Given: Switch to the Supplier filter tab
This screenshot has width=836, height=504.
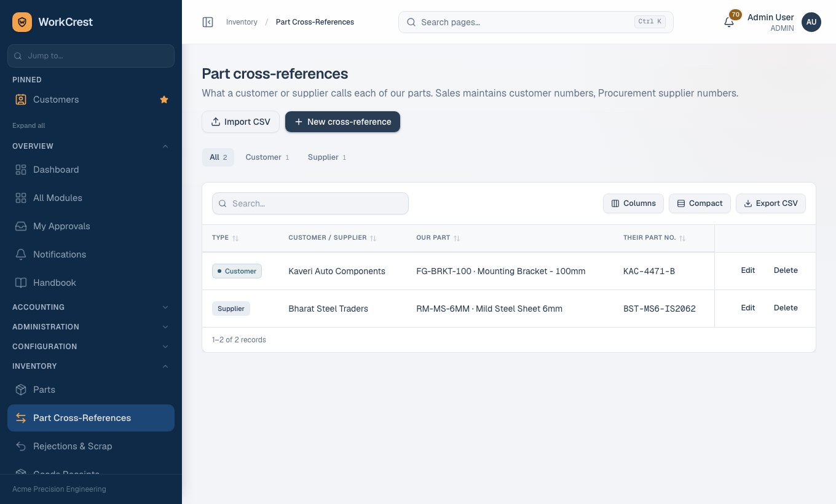Looking at the screenshot, I should click(327, 157).
